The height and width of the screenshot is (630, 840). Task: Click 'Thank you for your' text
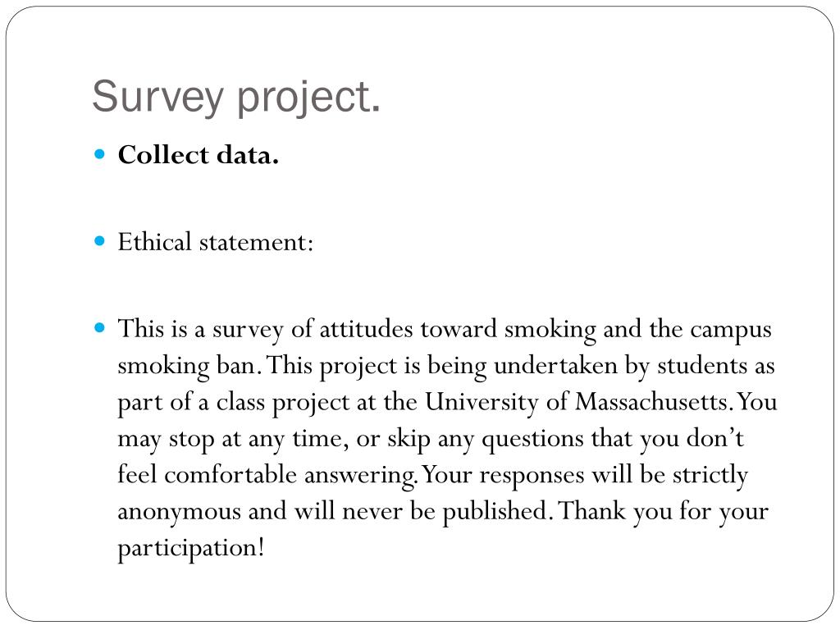point(663,511)
